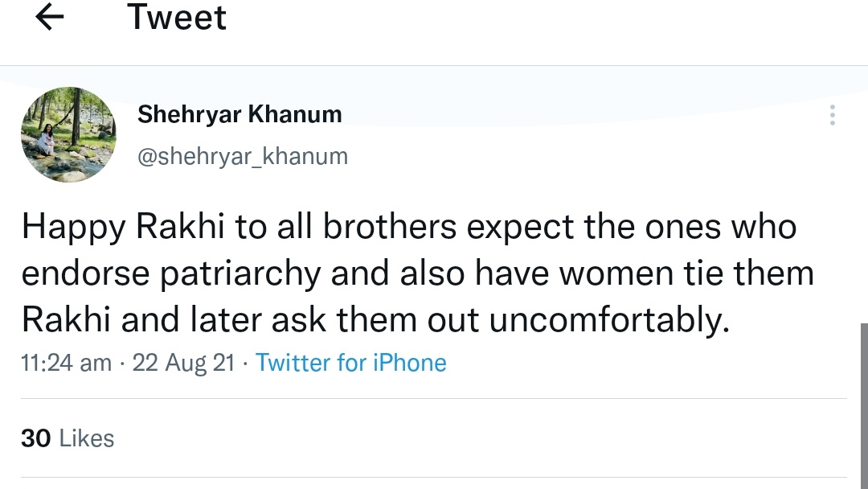Viewport: 868px width, 489px height.
Task: Click the 22 Aug 21 date
Action: pos(183,363)
